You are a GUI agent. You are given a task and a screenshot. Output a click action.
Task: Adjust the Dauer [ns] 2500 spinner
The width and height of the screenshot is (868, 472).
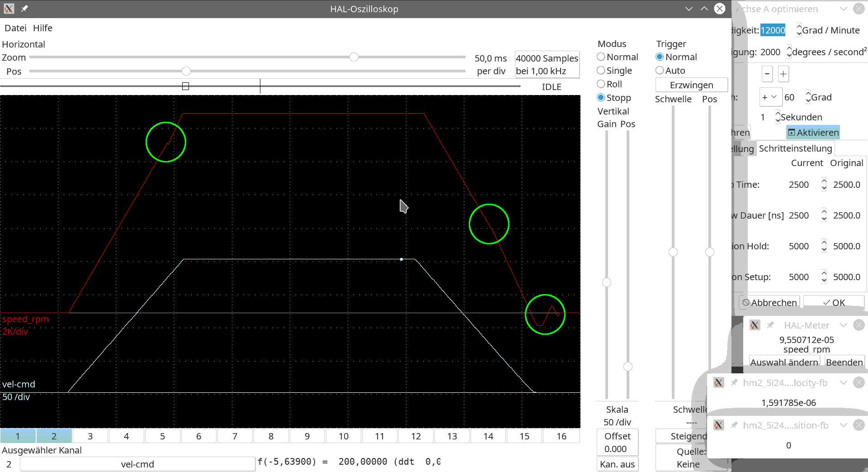(x=824, y=215)
